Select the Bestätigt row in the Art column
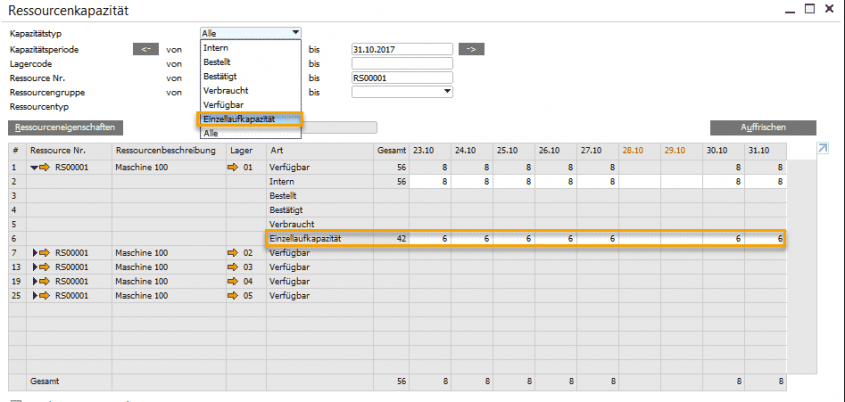 (320, 210)
